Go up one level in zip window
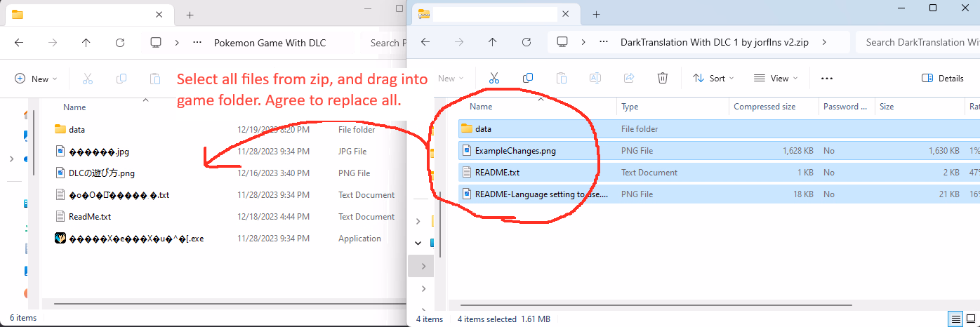 pos(493,42)
